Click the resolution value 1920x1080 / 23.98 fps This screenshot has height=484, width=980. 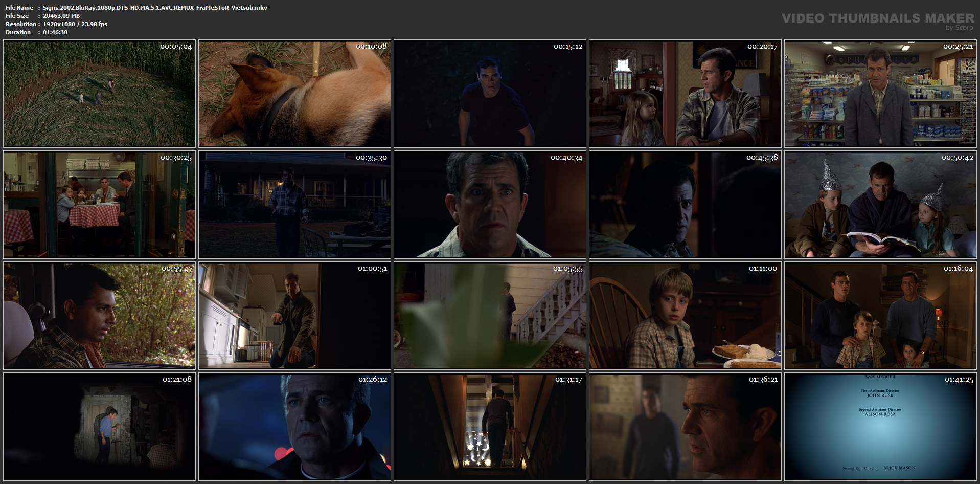(75, 24)
